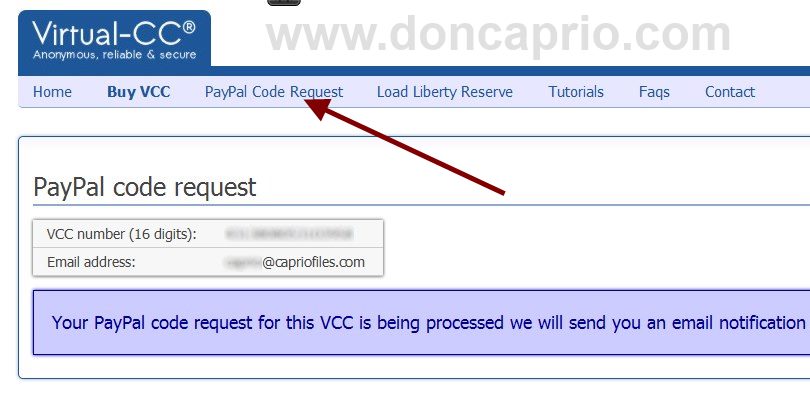Click the dark red arrow annotation
The width and height of the screenshot is (810, 401).
[x=404, y=146]
